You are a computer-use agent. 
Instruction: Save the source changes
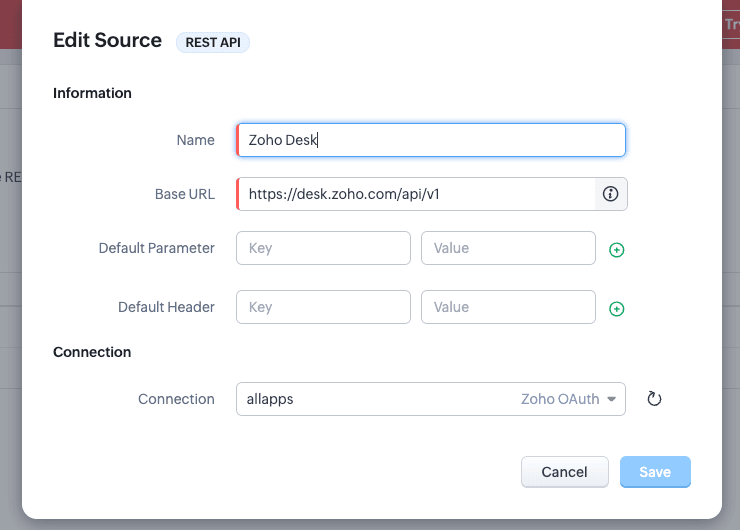pyautogui.click(x=655, y=471)
